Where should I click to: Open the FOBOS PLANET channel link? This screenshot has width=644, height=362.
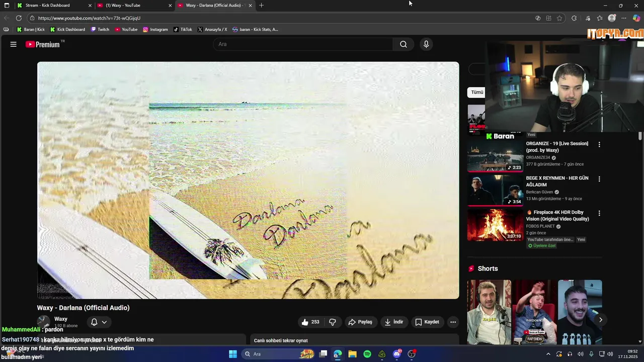(x=540, y=226)
